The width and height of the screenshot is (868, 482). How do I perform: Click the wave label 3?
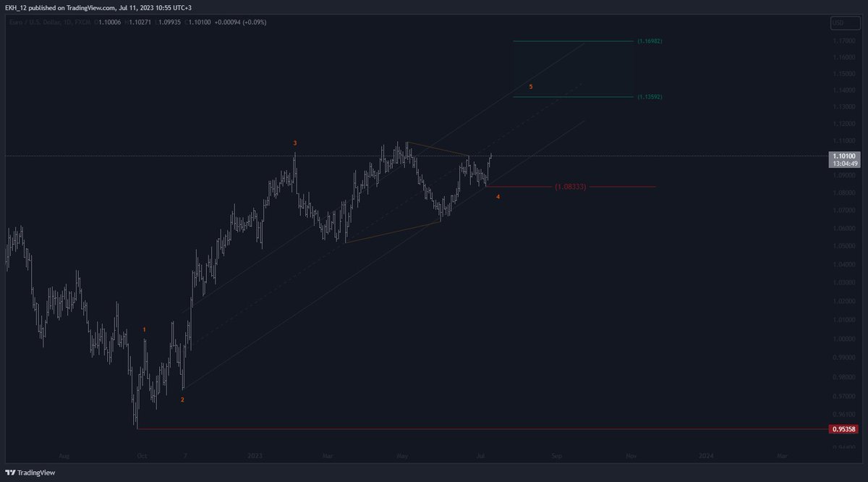point(295,143)
